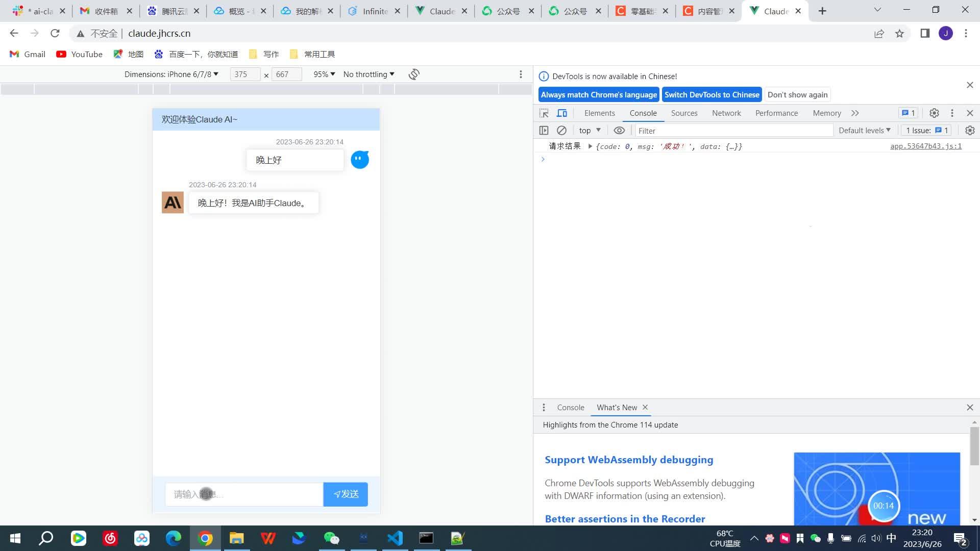Screen dimensions: 980x551
Task: Click Switch DevTools to Chinese button
Action: 712,95
